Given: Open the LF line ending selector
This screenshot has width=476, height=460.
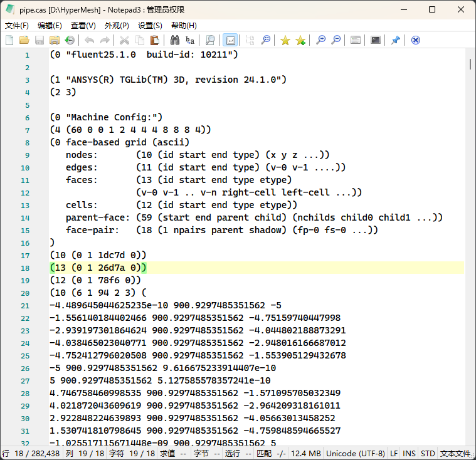Looking at the screenshot, I should 394,453.
